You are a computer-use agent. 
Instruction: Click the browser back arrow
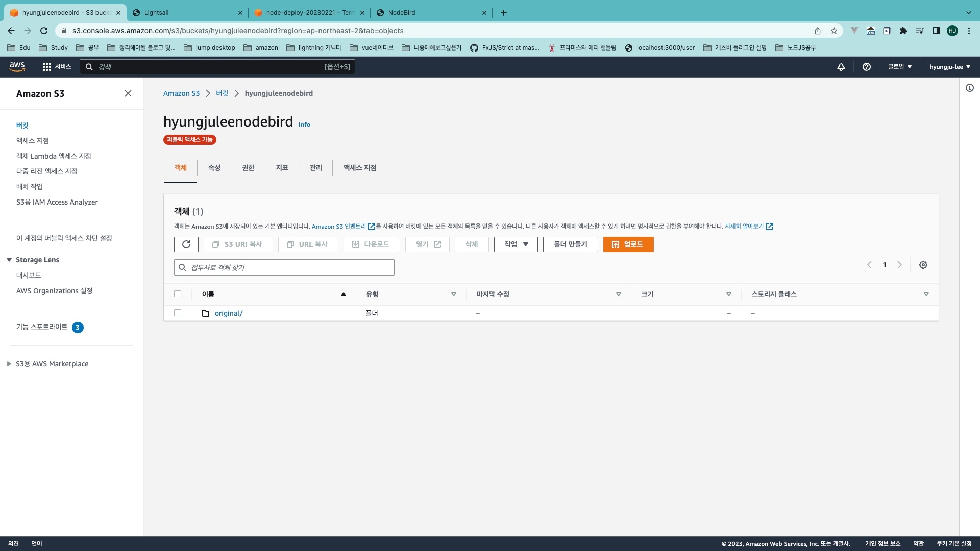[11, 31]
